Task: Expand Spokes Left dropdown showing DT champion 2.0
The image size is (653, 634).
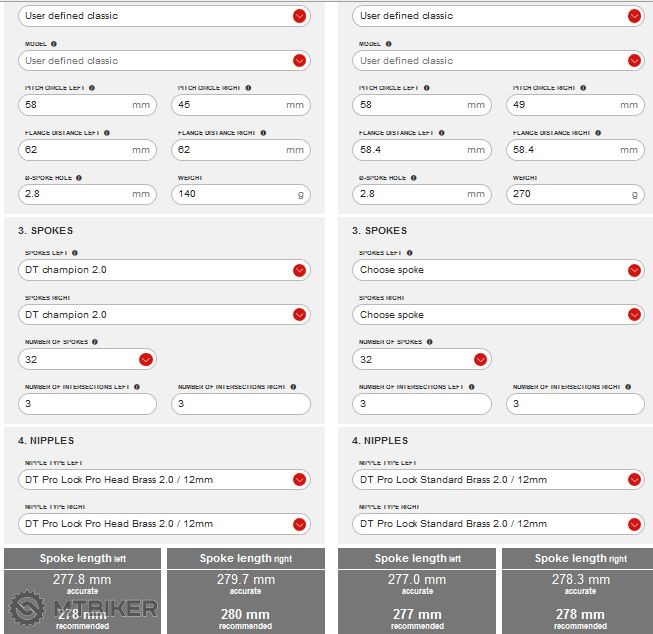Action: 164,270
